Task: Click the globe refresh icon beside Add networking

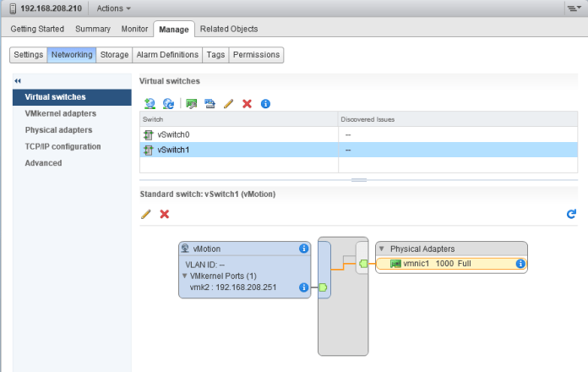Action: (168, 103)
